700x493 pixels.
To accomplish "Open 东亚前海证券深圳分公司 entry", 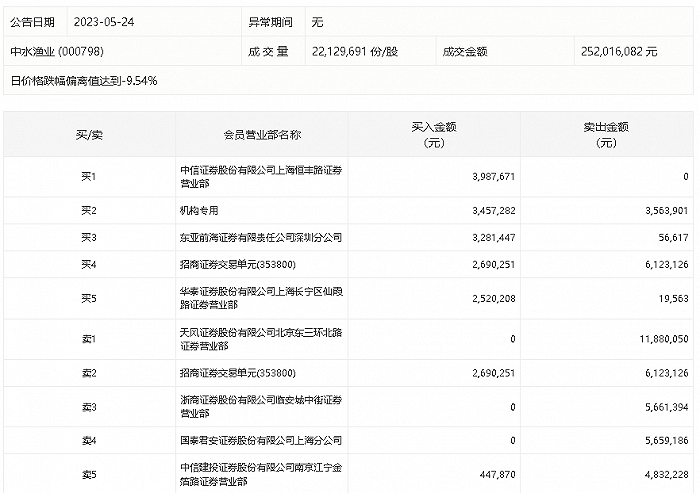I will (x=260, y=238).
